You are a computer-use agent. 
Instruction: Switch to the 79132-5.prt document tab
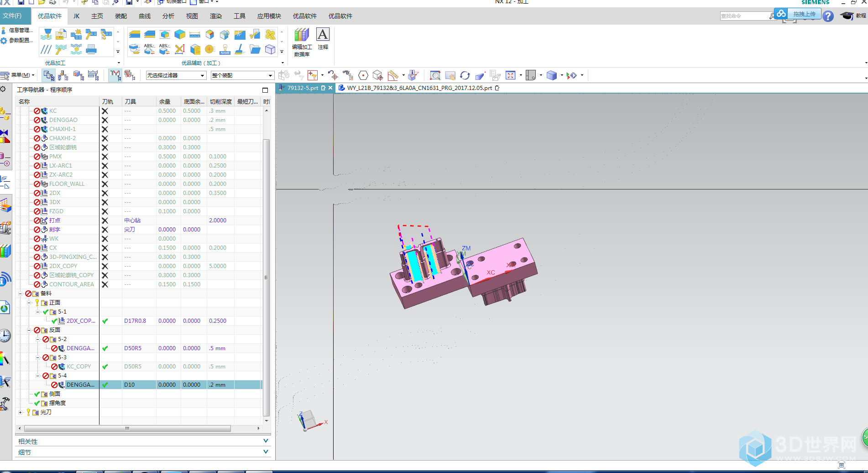[x=303, y=88]
